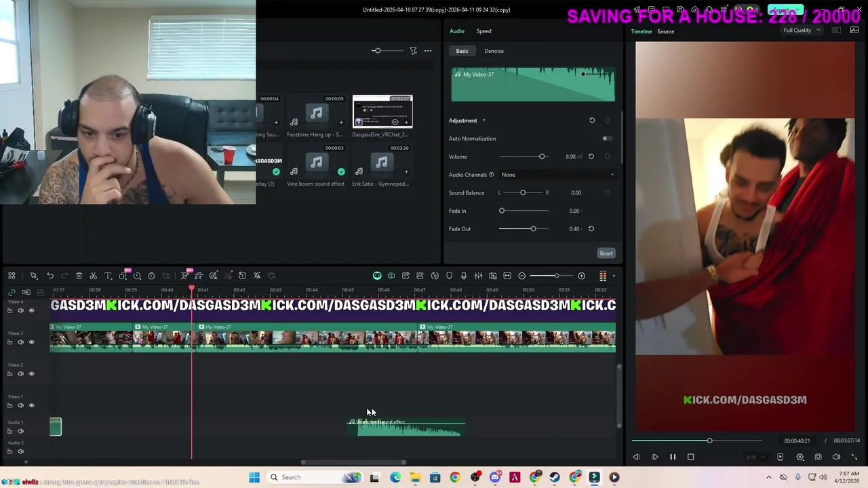Viewport: 868px width, 488px height.
Task: Click the marker shield icon
Action: point(449,276)
